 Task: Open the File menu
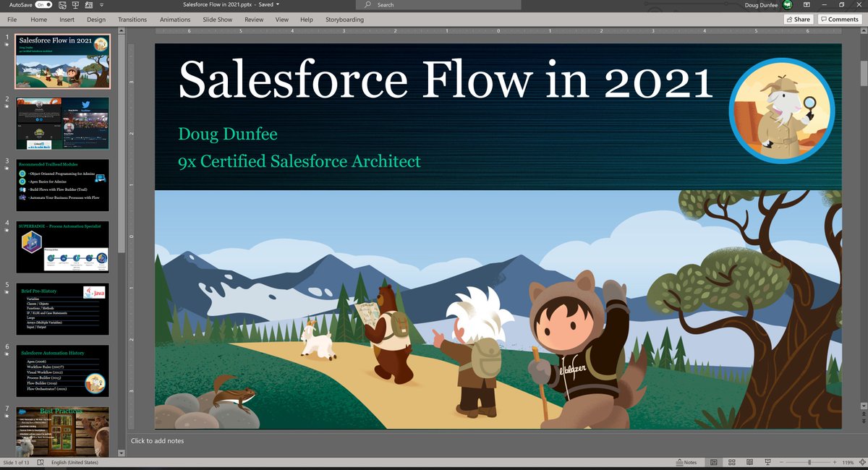pos(12,20)
